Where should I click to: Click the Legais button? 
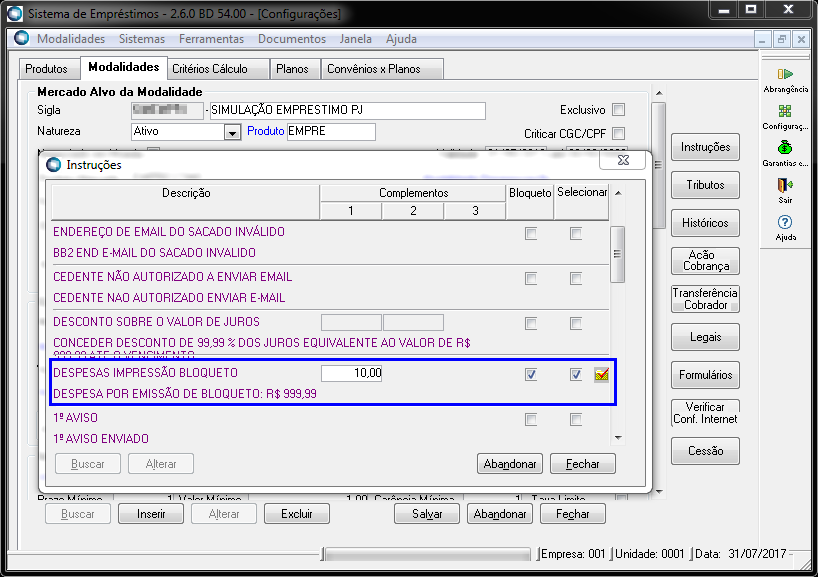[x=705, y=337]
